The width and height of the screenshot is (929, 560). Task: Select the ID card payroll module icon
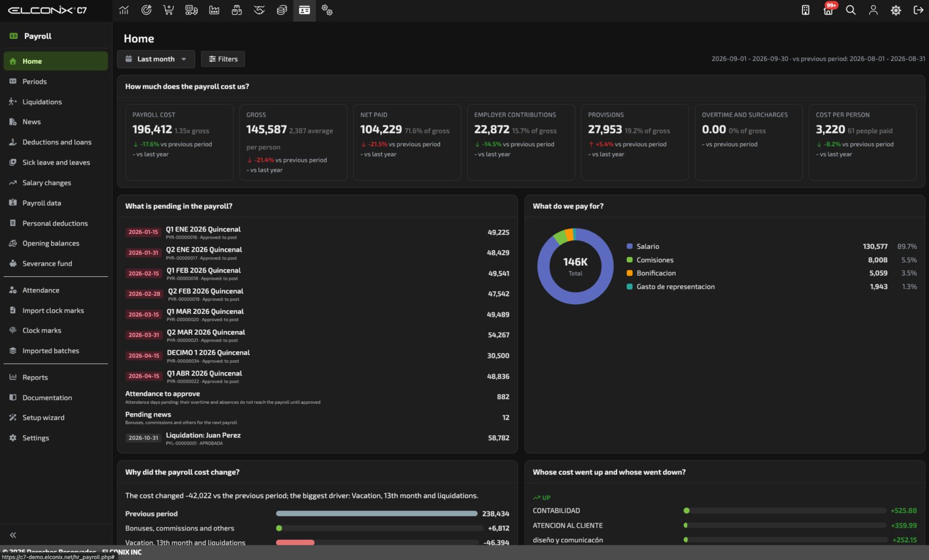304,10
